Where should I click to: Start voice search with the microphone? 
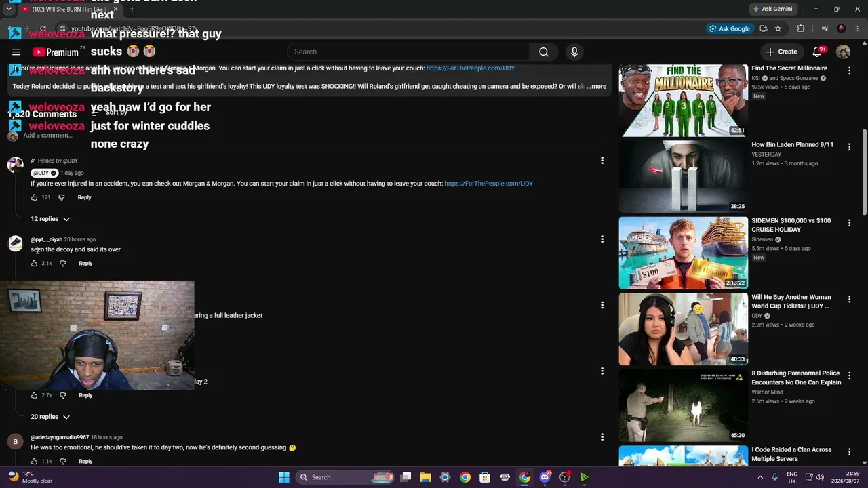coord(574,52)
